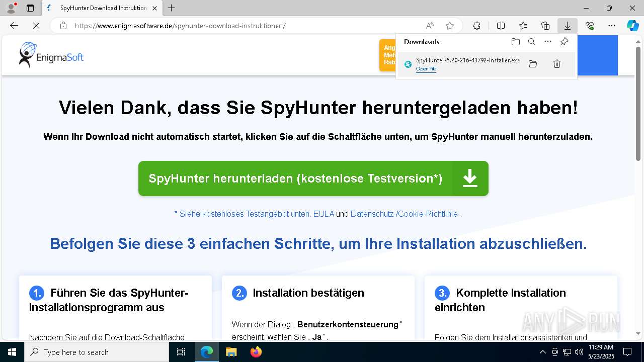Open the taskbar clock and date
Screen dimensions: 644x362
click(601, 352)
